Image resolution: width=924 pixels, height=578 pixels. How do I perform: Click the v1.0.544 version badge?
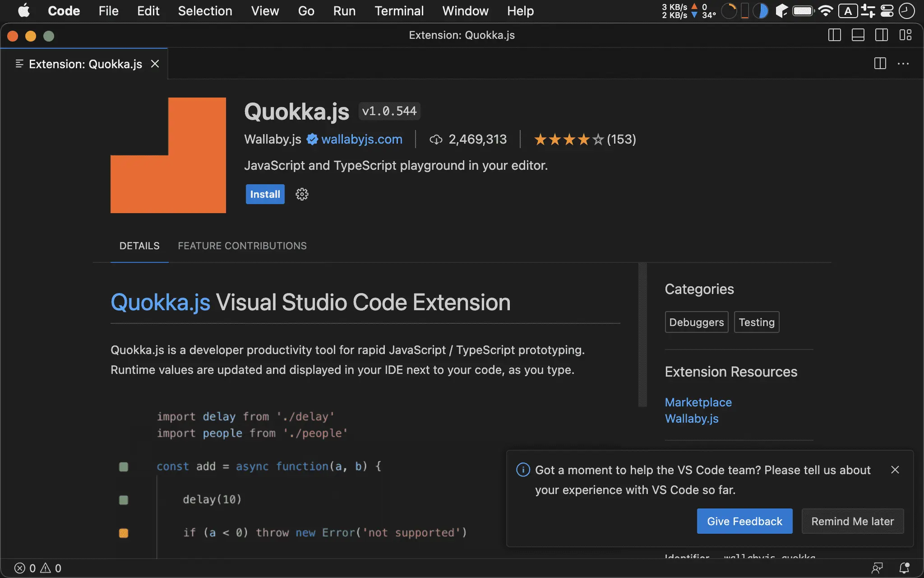(389, 111)
